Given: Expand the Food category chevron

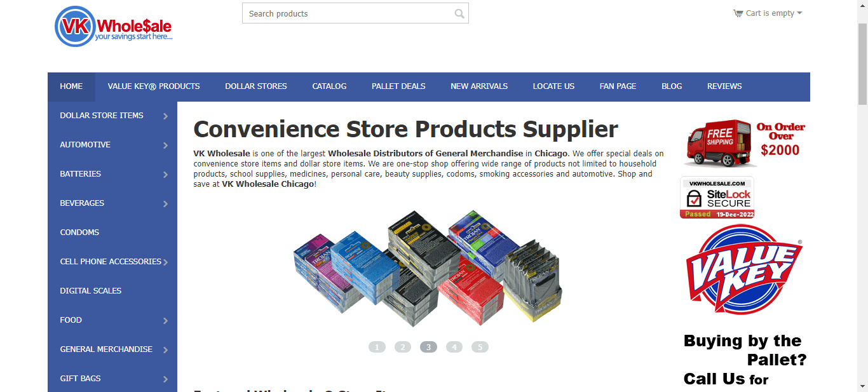Looking at the screenshot, I should pos(165,321).
